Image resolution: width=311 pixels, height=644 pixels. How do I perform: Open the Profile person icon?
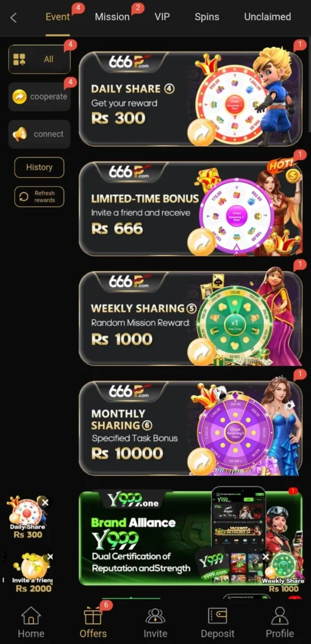tap(280, 616)
